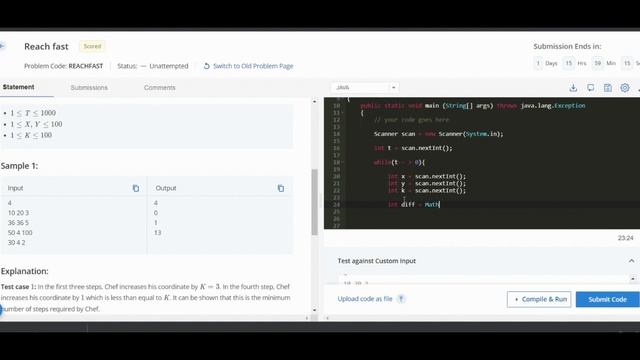Click the custom input text box
Image resolution: width=640 pixels, height=360 pixels.
(484, 281)
